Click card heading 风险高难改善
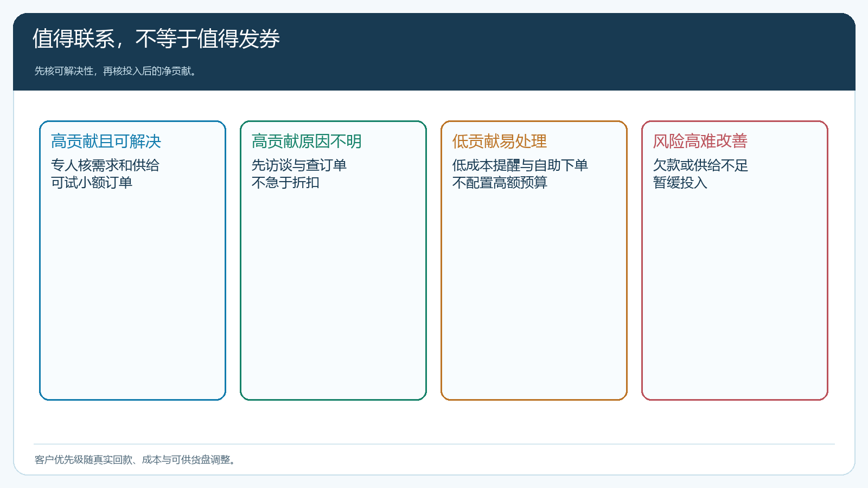The height and width of the screenshot is (488, 868). [700, 142]
